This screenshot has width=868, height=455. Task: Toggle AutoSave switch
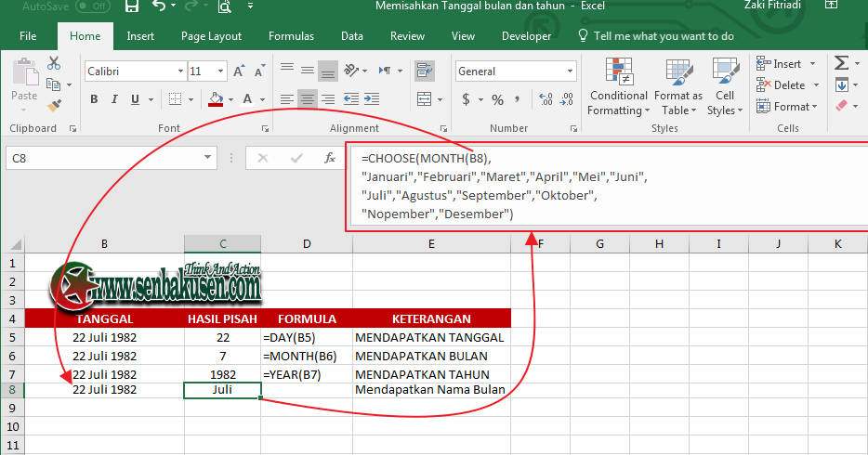point(92,6)
